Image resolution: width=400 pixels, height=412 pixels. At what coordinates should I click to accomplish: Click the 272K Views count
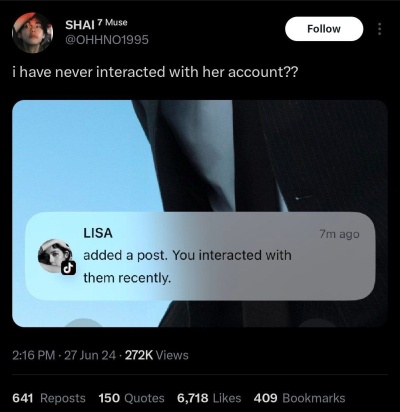coord(157,355)
